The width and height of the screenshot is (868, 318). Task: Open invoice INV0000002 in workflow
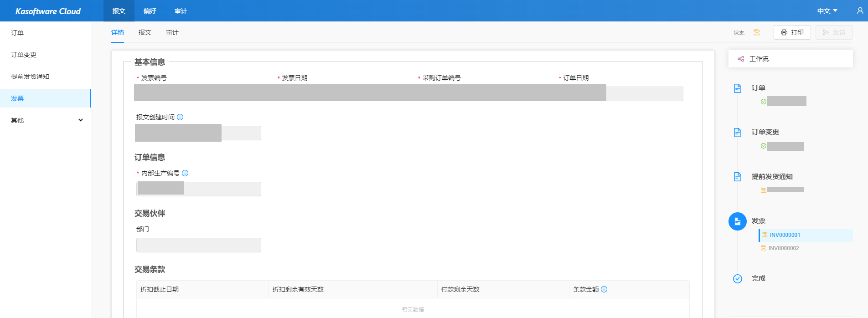coord(784,248)
